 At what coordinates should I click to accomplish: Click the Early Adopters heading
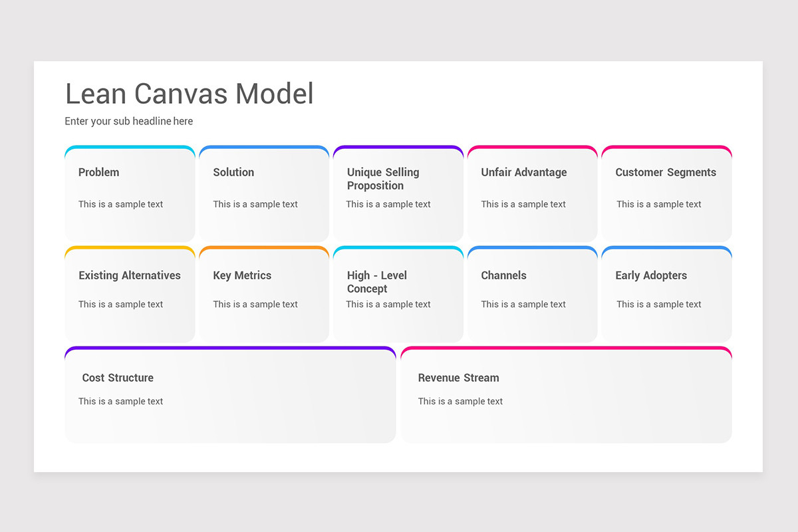pos(651,275)
